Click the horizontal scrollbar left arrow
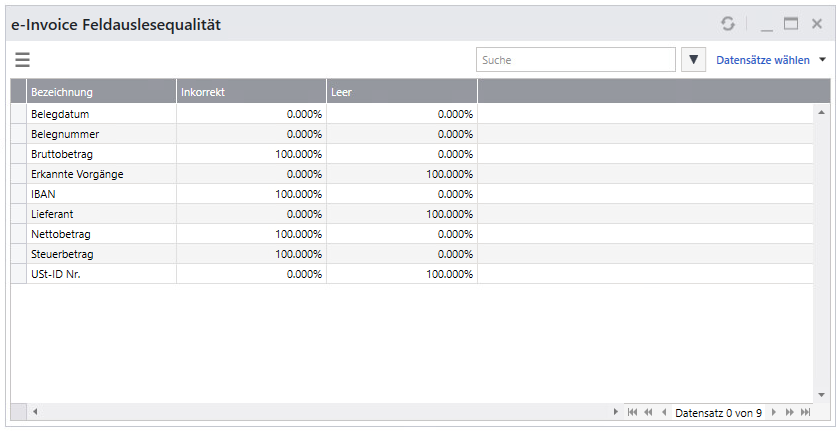The image size is (836, 431). tap(35, 412)
